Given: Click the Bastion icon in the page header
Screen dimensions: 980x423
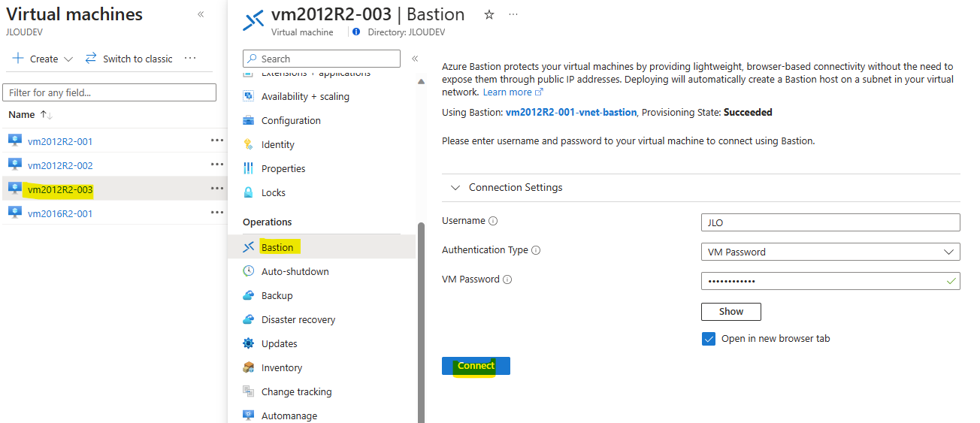Looking at the screenshot, I should click(x=253, y=20).
